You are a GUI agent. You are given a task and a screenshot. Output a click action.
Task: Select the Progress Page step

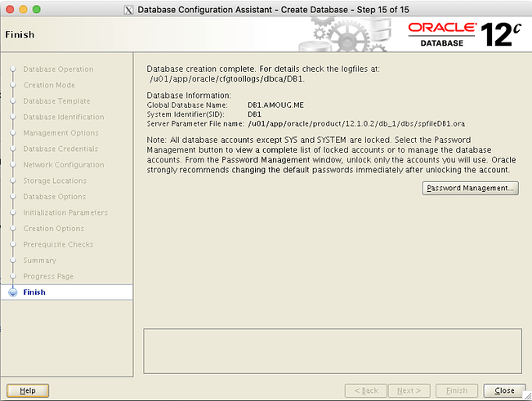click(48, 276)
